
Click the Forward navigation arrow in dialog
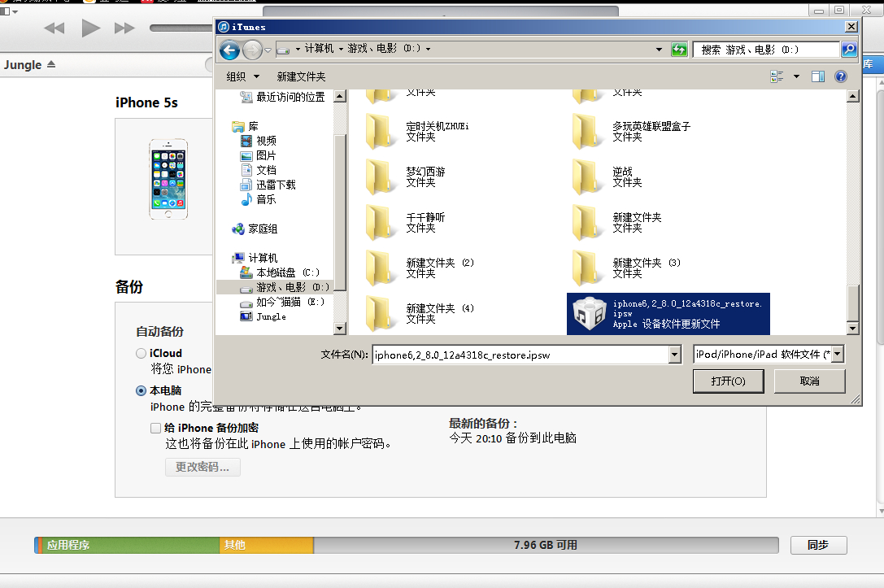(x=252, y=50)
